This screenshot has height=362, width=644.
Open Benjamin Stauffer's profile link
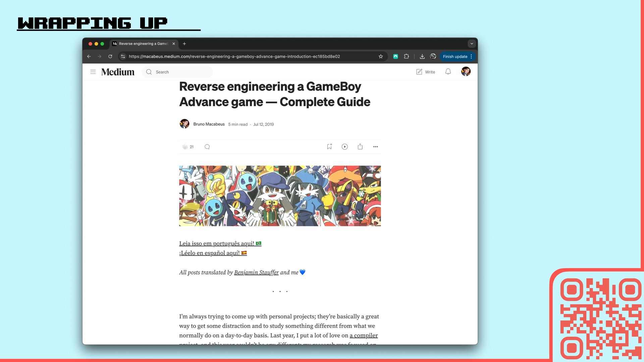click(x=256, y=273)
